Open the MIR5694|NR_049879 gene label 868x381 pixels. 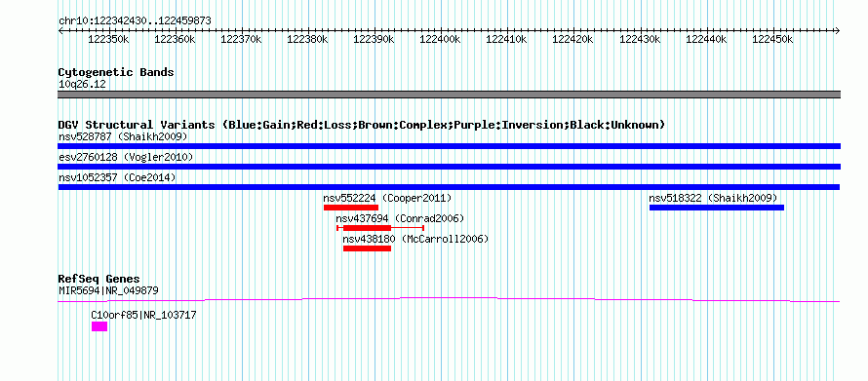109,290
